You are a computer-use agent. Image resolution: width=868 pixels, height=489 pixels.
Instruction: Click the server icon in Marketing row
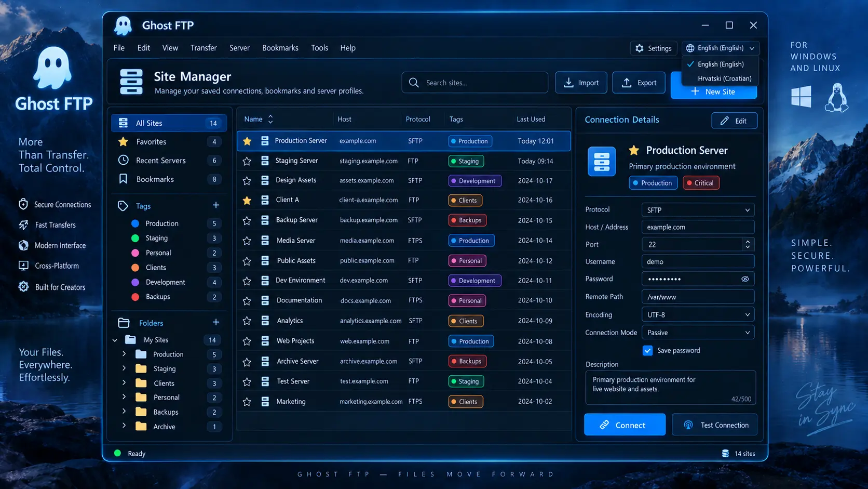(265, 402)
